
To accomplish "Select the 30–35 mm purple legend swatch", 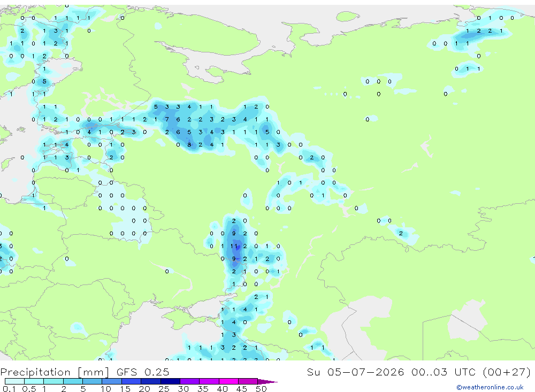I will 190,381.
